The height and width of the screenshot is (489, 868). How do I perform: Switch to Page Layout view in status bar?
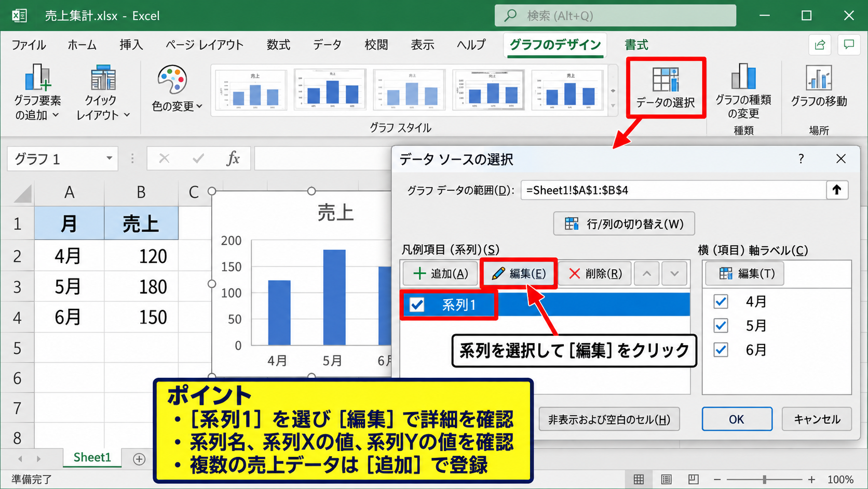666,479
